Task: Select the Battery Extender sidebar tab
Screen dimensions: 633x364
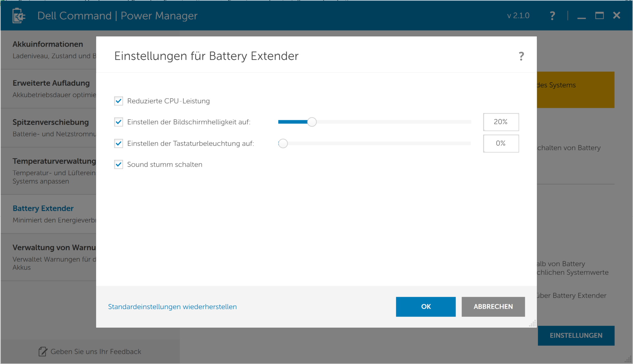Action: pyautogui.click(x=49, y=214)
